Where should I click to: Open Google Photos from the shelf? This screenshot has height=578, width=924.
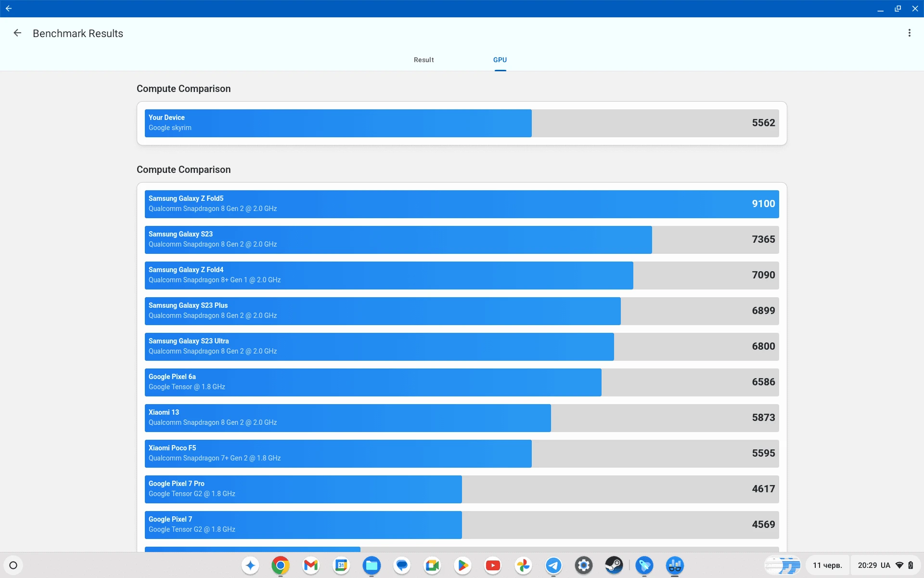(x=523, y=565)
